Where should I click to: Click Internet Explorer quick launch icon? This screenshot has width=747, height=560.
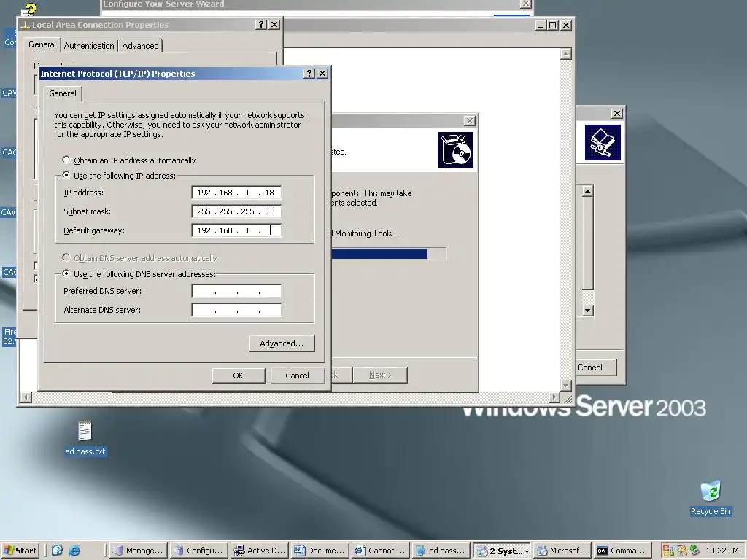[x=74, y=551]
